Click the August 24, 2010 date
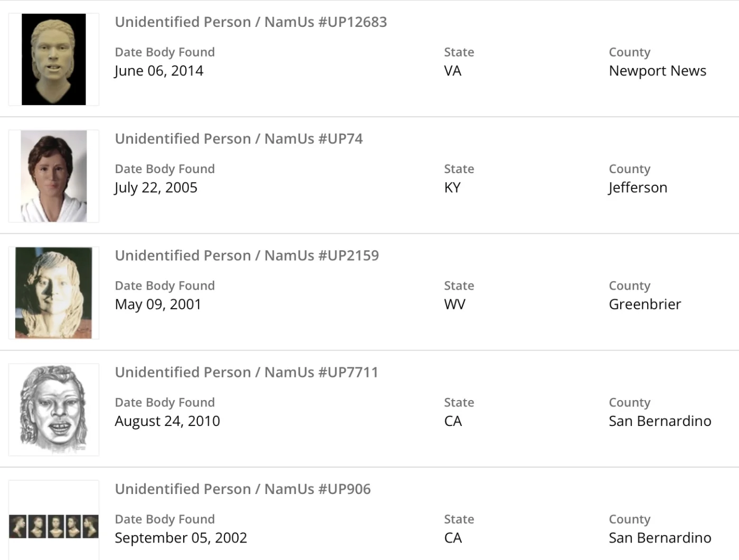The width and height of the screenshot is (739, 560). click(167, 421)
